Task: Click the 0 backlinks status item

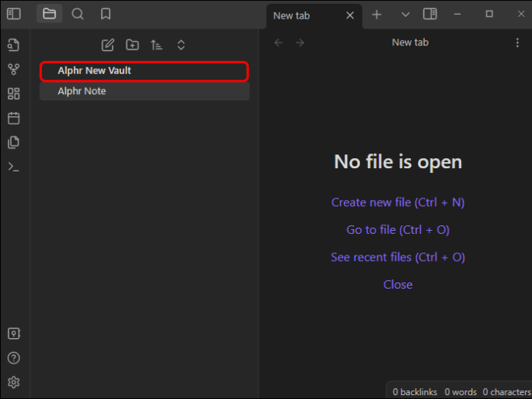Action: (415, 392)
